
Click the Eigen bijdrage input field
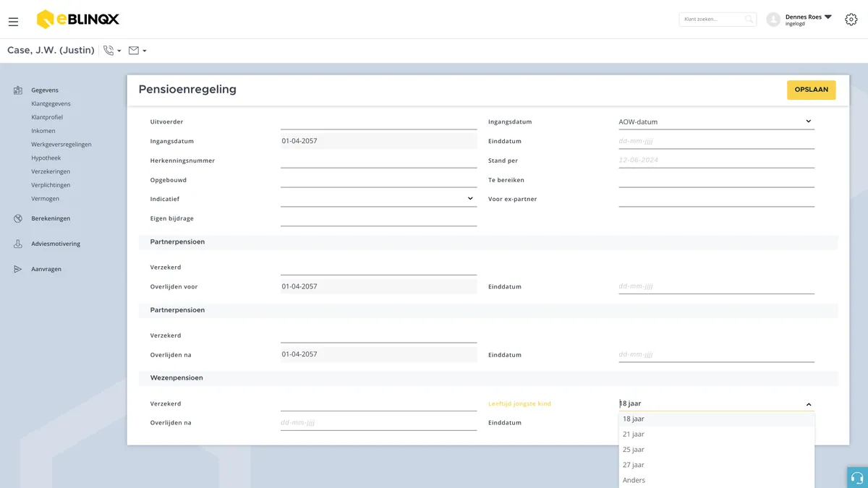[x=378, y=218]
